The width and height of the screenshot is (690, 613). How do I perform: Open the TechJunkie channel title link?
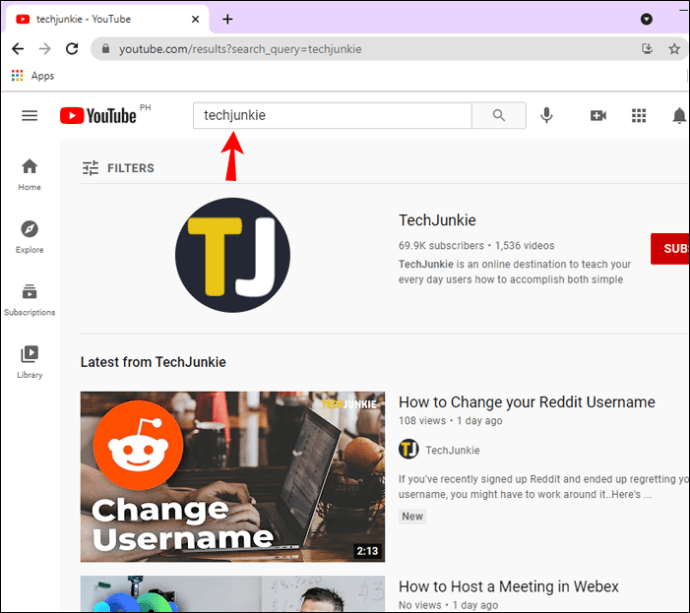tap(437, 220)
